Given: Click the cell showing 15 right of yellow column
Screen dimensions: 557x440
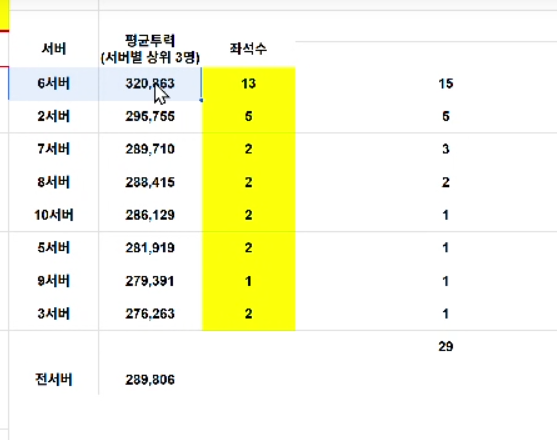Looking at the screenshot, I should [445, 83].
